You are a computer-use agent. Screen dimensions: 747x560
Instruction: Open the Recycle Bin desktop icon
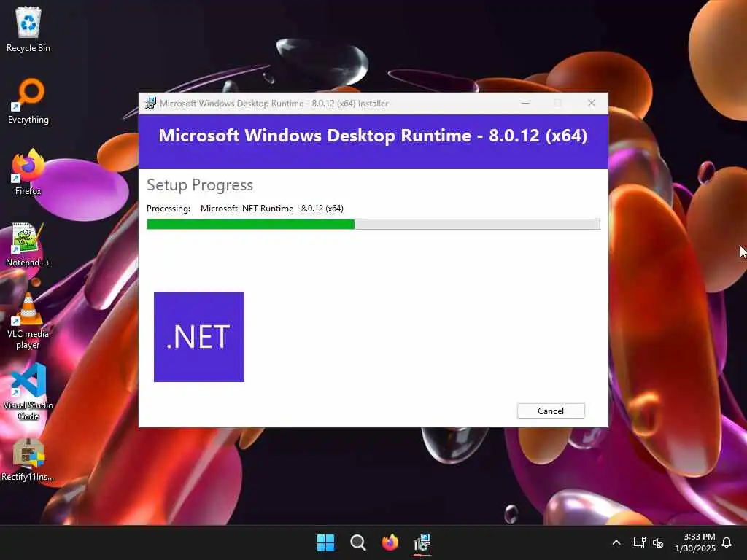(x=28, y=29)
